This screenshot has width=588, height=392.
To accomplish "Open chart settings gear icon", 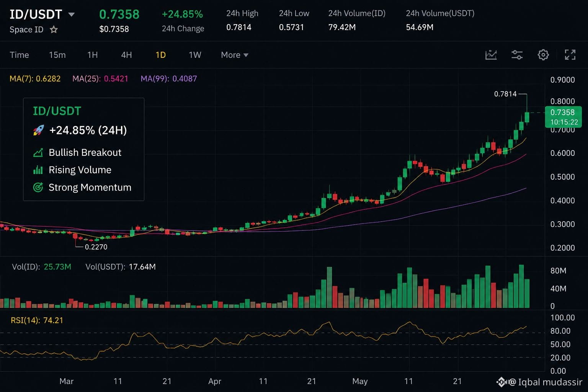I will (x=543, y=55).
